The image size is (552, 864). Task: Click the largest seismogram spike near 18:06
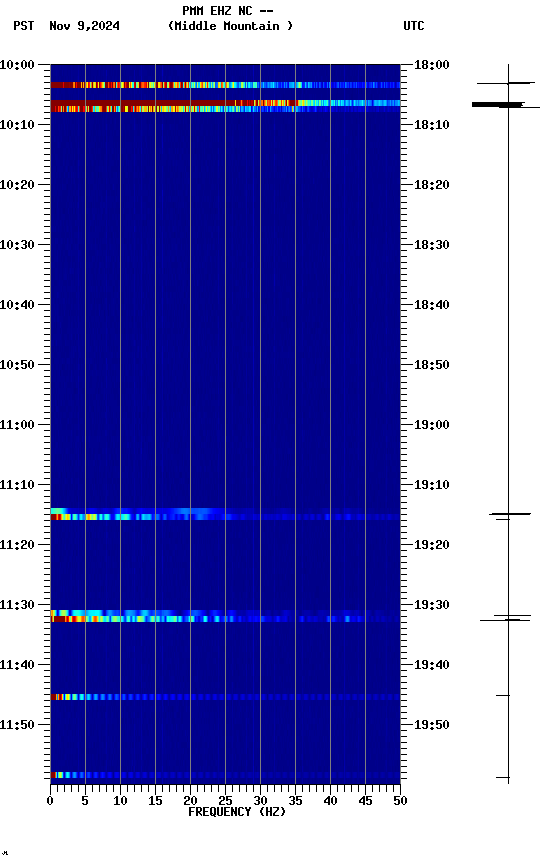click(505, 104)
